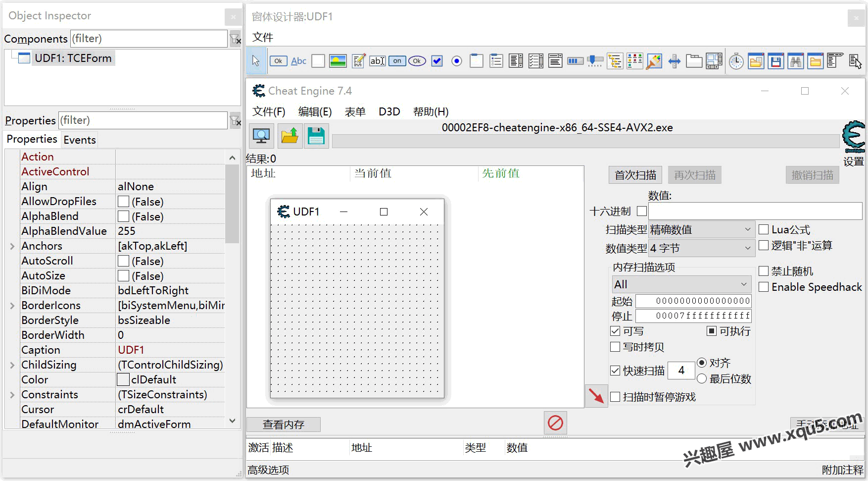
Task: Clear the Properties filter with the funnel icon
Action: coord(235,120)
